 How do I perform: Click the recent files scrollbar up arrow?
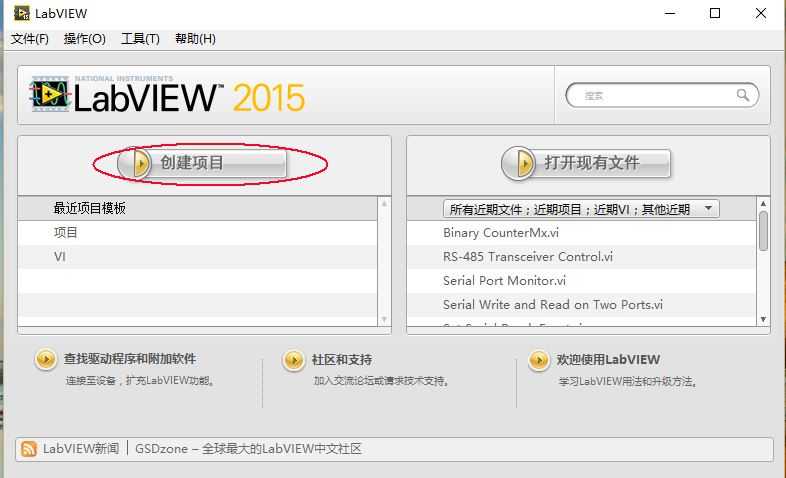pos(763,203)
